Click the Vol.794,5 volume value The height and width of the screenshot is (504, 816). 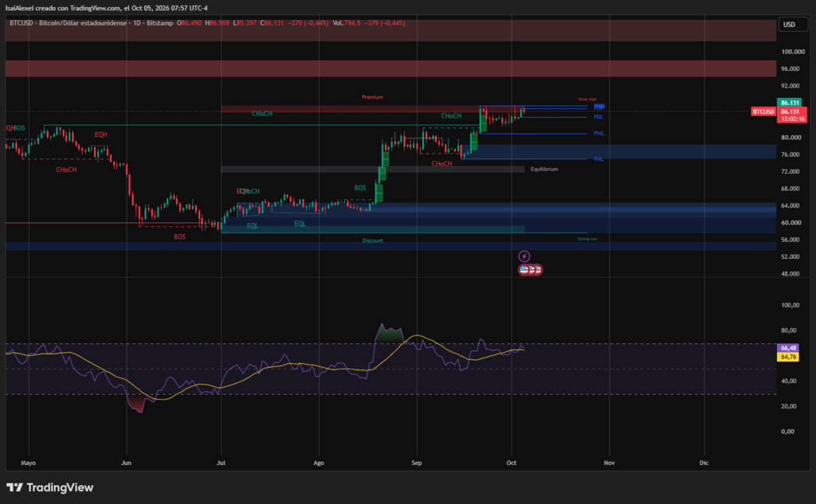[347, 23]
